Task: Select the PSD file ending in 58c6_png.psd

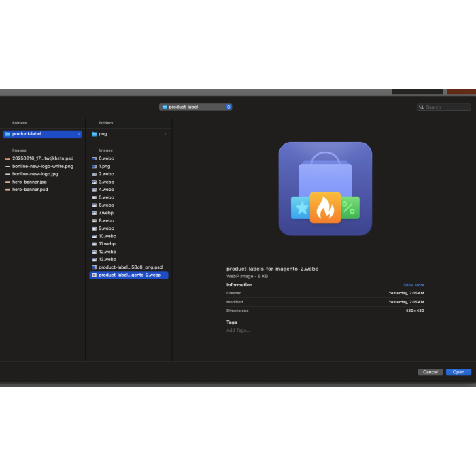Action: coord(130,267)
